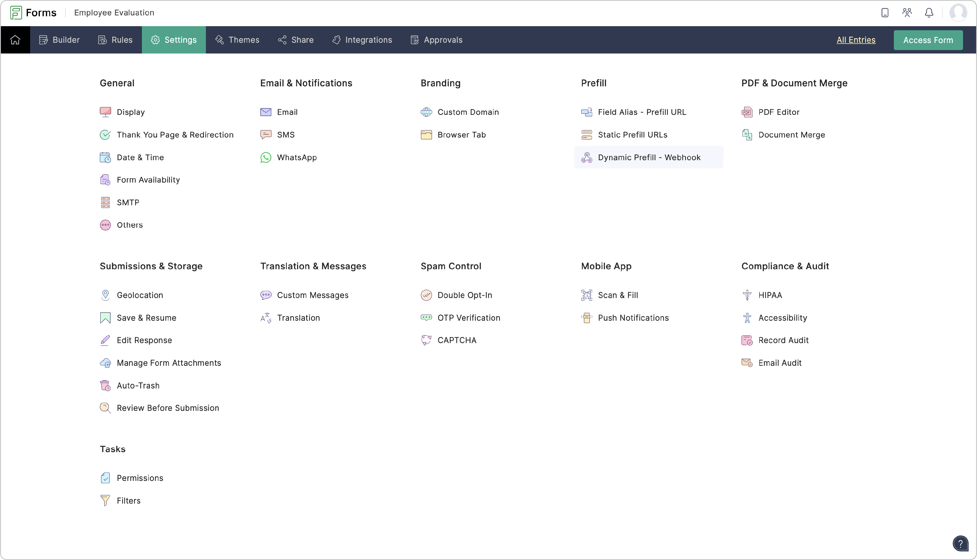
Task: Open OTP Verification settings
Action: (x=469, y=318)
